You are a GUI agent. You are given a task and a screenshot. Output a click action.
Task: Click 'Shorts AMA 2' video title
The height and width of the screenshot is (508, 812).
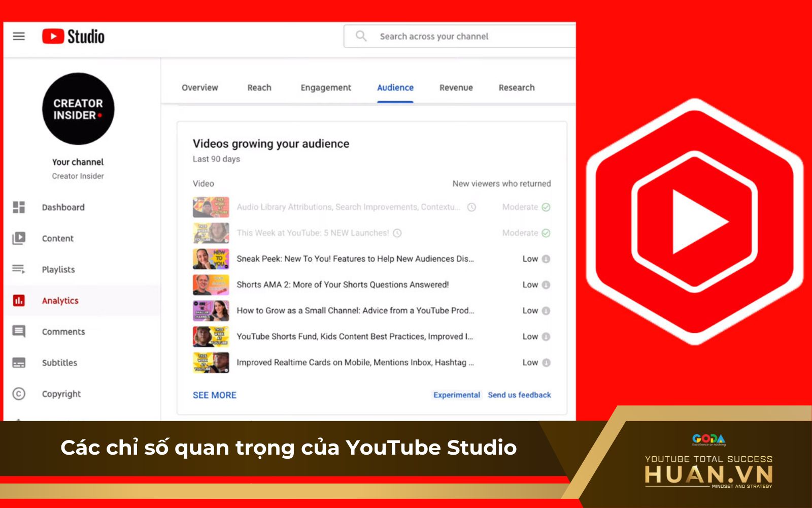coord(343,285)
